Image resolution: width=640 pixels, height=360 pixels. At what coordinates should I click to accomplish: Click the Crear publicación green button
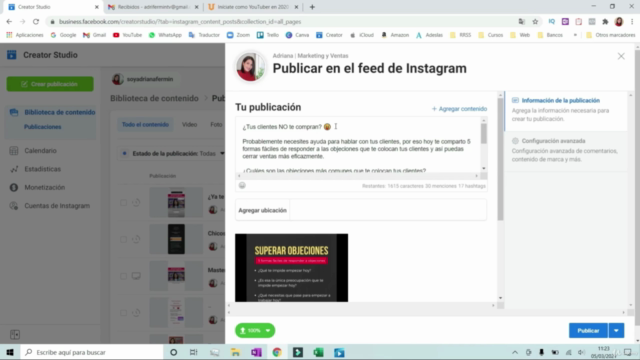pos(50,84)
